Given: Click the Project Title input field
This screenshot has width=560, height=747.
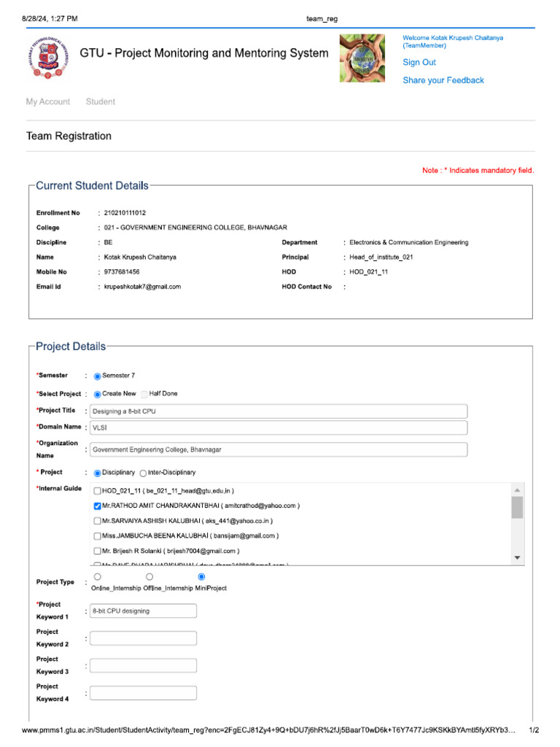Looking at the screenshot, I should [x=278, y=411].
